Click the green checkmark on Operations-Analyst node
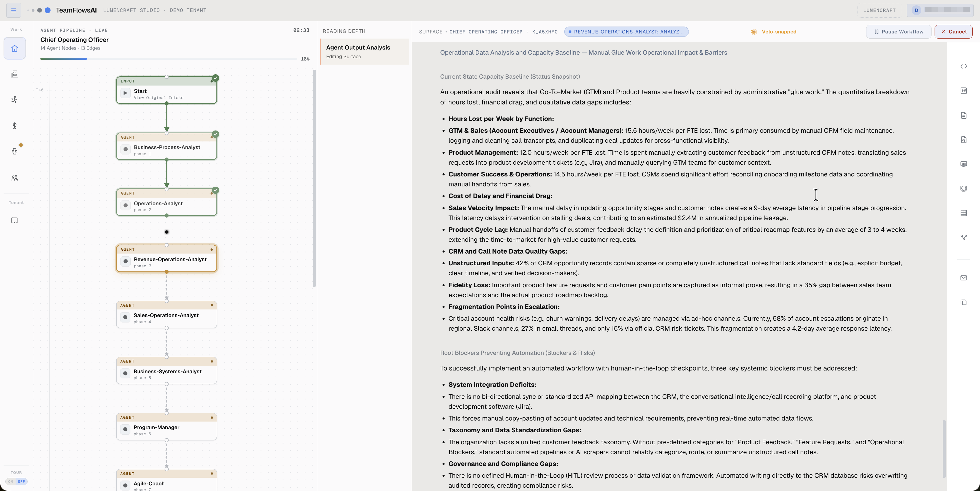Screen dimensions: 980x491 click(216, 190)
